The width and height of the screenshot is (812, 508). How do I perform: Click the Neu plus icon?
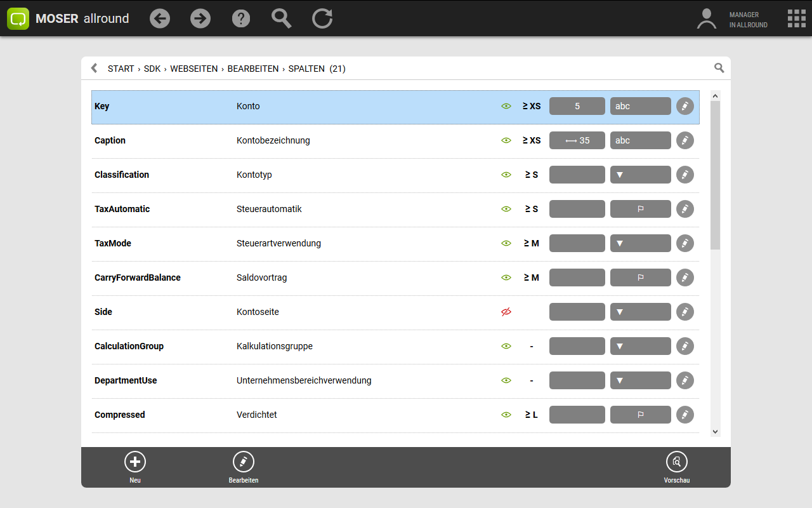coord(135,462)
